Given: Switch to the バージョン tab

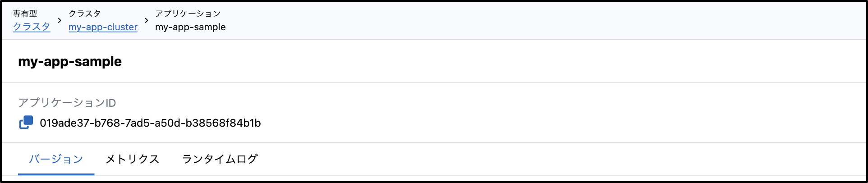Looking at the screenshot, I should coord(56,159).
